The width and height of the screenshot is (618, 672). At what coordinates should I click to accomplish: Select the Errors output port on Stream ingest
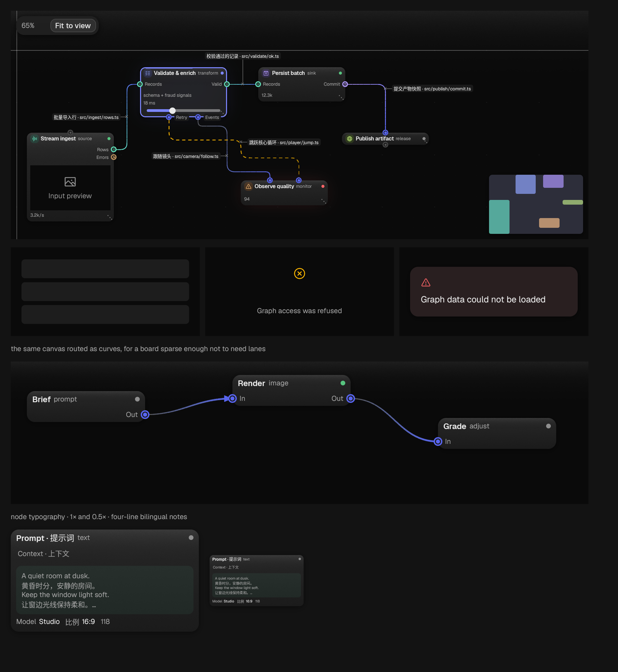tap(114, 157)
